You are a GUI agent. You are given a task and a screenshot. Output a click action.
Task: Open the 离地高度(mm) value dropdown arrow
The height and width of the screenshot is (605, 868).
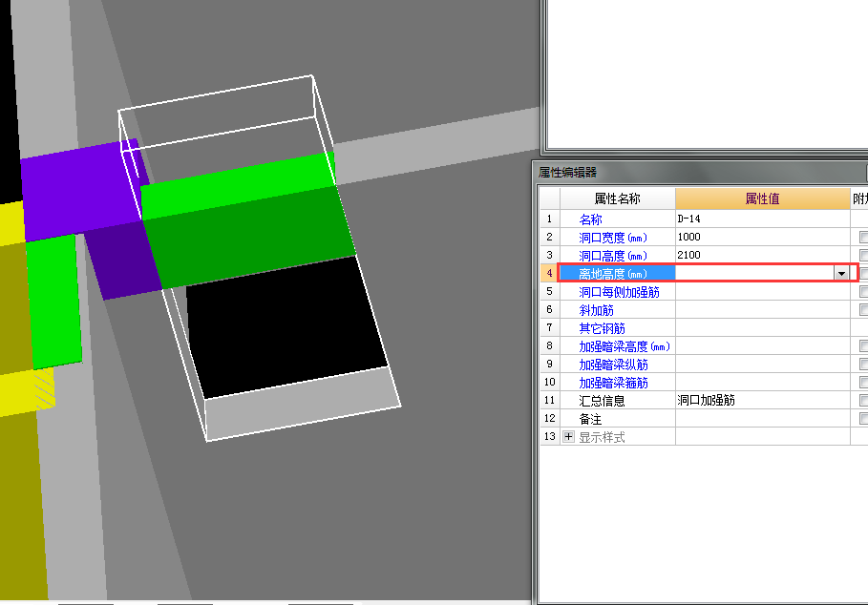coord(841,273)
